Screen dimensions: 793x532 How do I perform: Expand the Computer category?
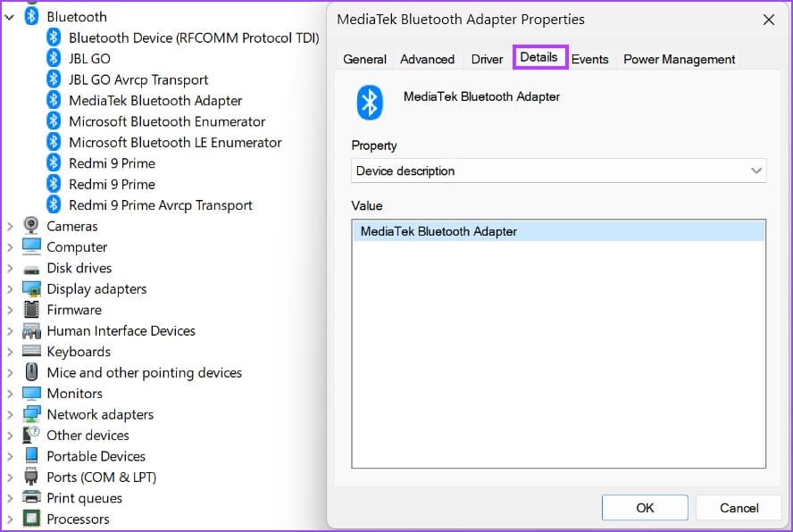pos(10,247)
